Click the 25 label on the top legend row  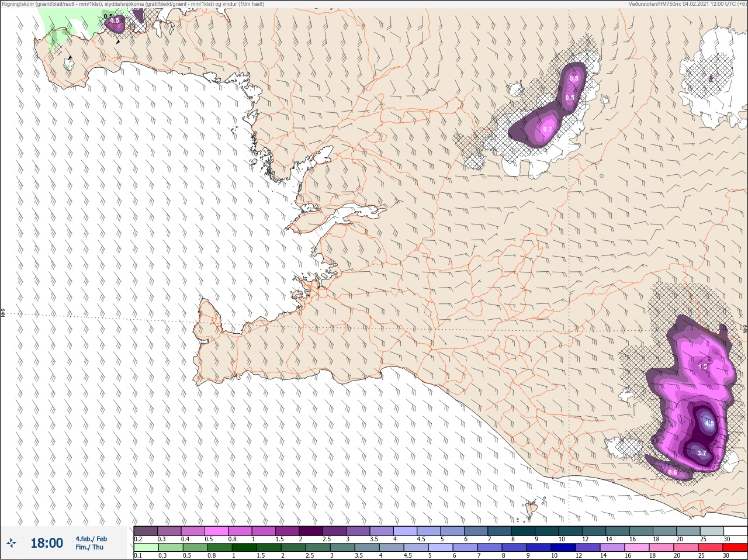pos(703,539)
